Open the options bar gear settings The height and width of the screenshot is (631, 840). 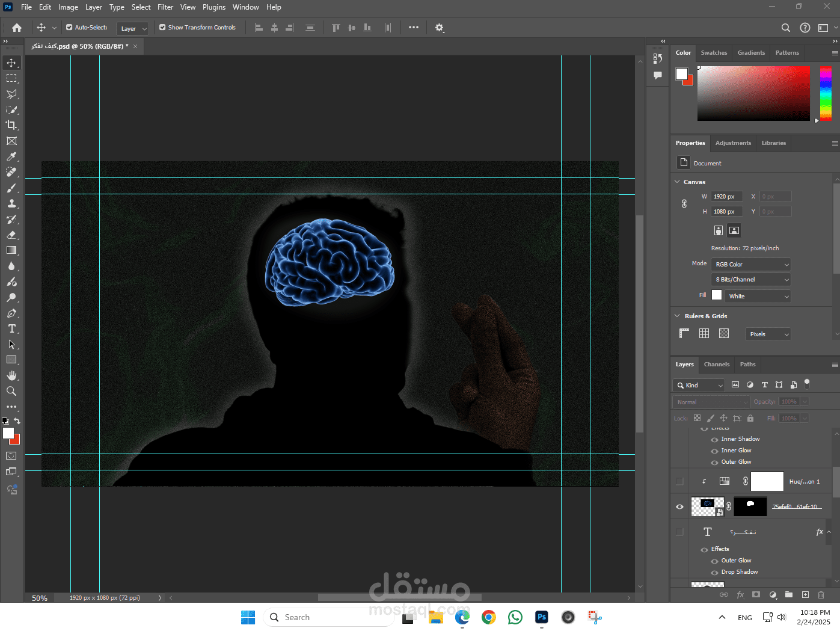click(x=440, y=28)
